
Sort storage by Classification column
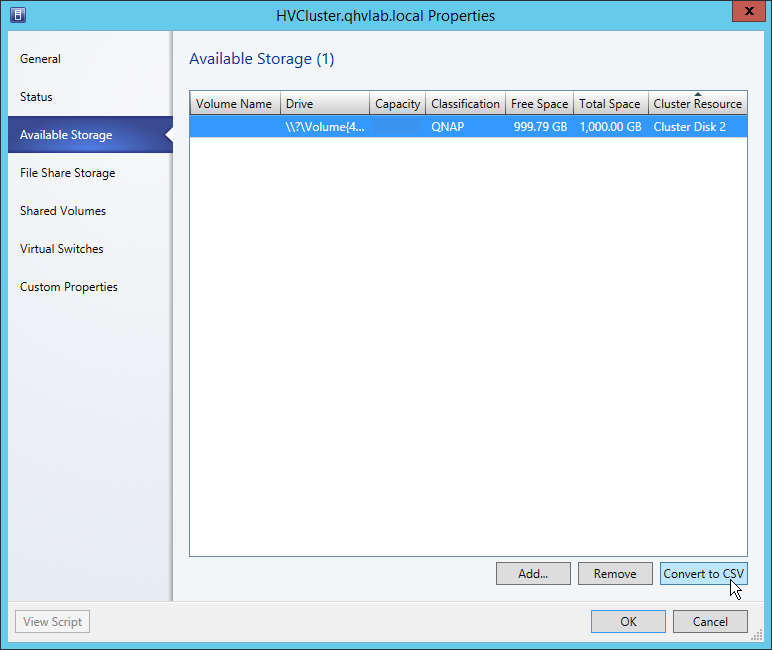pos(465,104)
